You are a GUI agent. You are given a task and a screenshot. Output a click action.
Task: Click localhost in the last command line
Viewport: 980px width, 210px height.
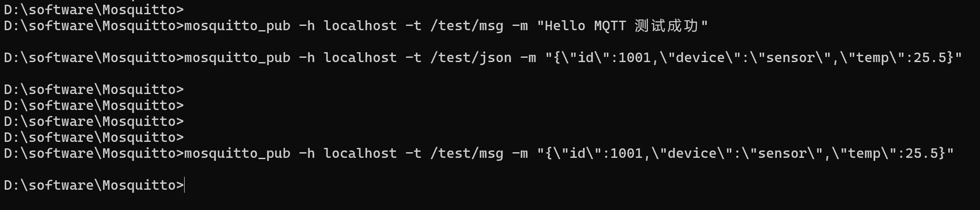click(360, 154)
